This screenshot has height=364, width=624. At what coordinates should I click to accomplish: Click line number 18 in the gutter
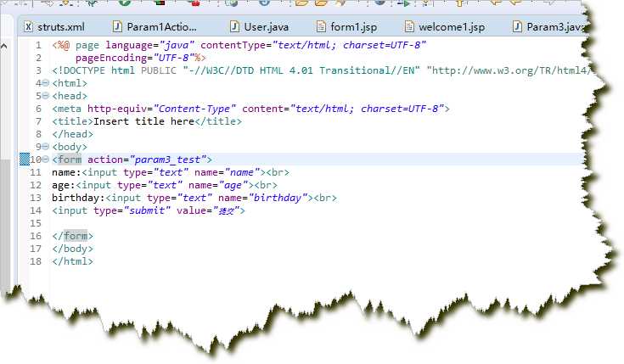pyautogui.click(x=36, y=261)
